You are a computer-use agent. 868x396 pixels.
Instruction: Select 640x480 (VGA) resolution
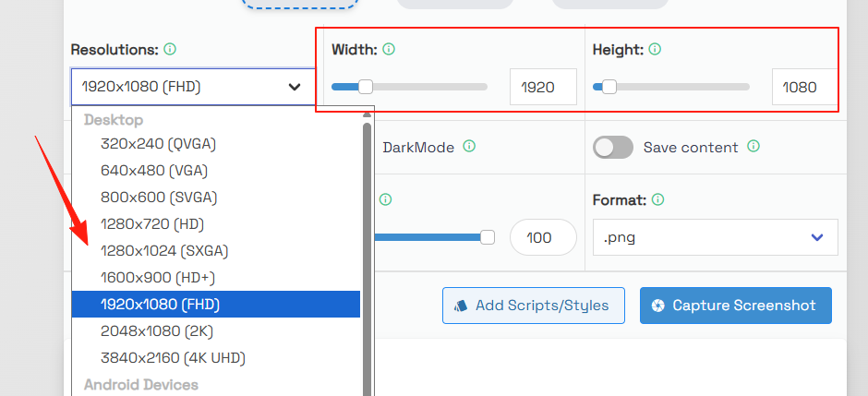(x=216, y=171)
